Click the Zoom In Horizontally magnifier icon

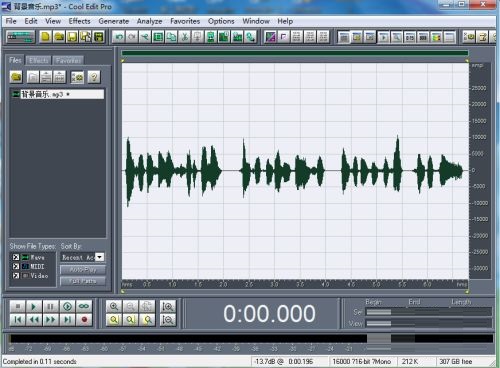(114, 306)
